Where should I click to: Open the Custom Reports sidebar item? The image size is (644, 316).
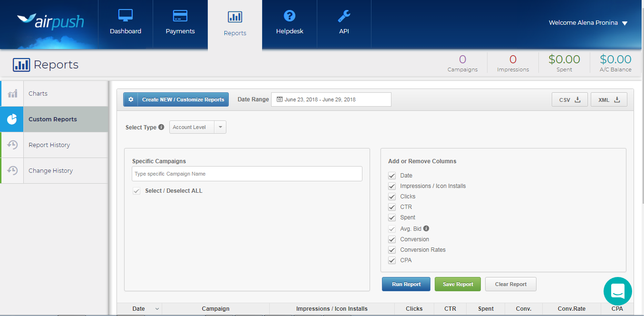click(54, 119)
